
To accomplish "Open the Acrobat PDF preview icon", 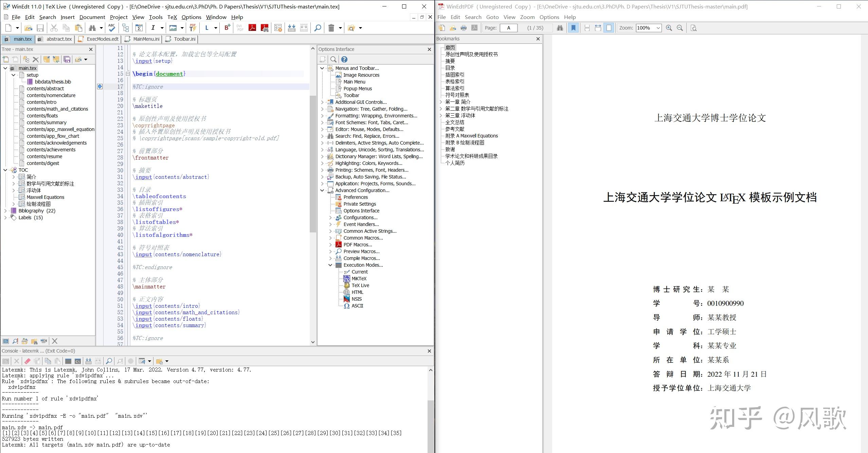I will pyautogui.click(x=252, y=28).
